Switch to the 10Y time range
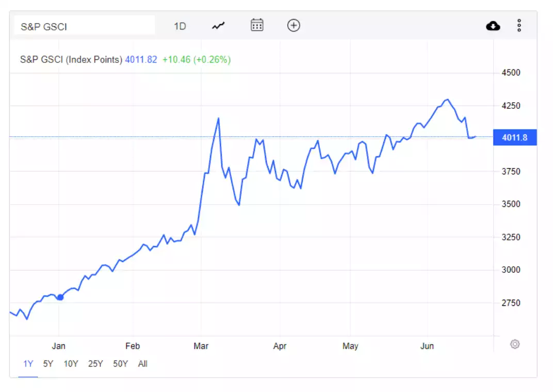Viewport: 553px width, 392px height. 71,364
